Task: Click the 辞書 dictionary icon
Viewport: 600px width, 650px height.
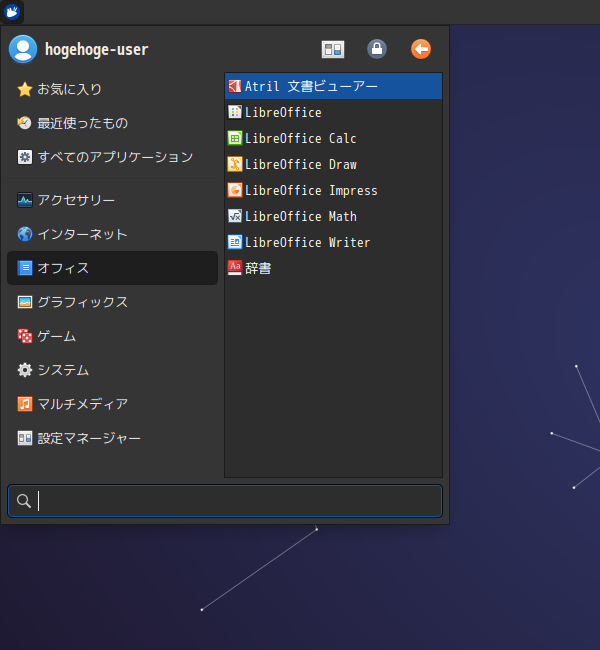Action: [x=235, y=268]
